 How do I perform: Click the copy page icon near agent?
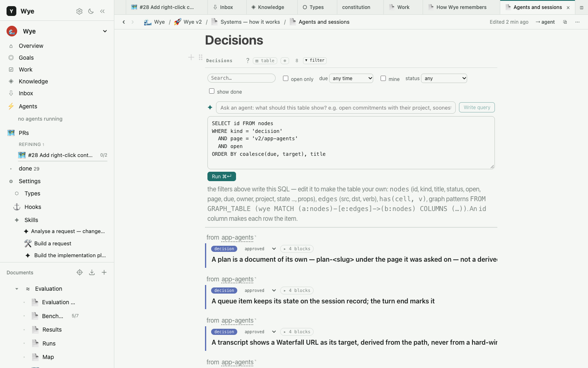pyautogui.click(x=565, y=22)
